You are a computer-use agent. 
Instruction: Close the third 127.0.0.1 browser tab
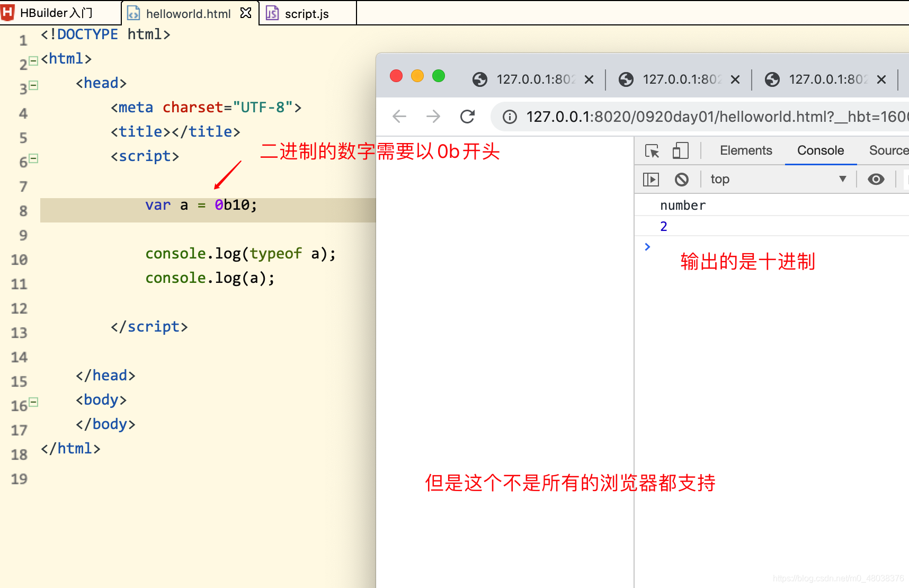point(881,79)
